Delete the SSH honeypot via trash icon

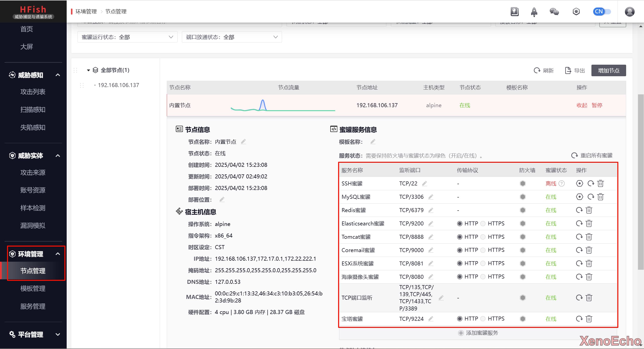(x=600, y=183)
